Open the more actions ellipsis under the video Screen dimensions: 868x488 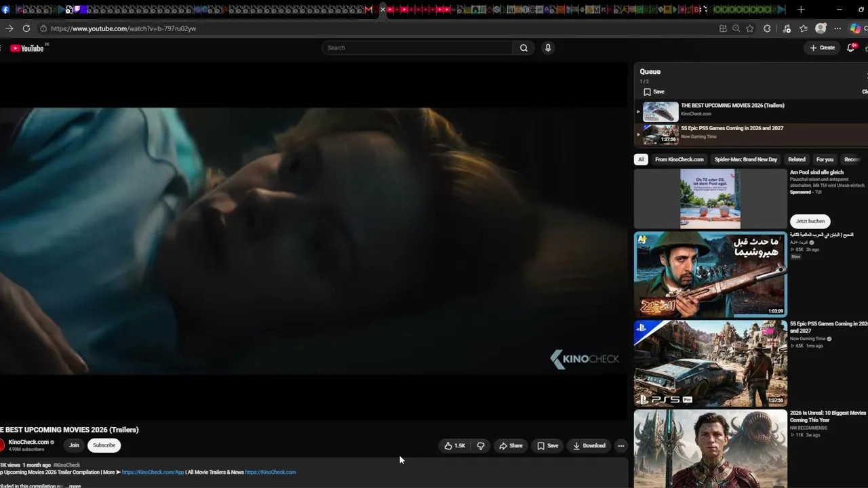click(621, 446)
